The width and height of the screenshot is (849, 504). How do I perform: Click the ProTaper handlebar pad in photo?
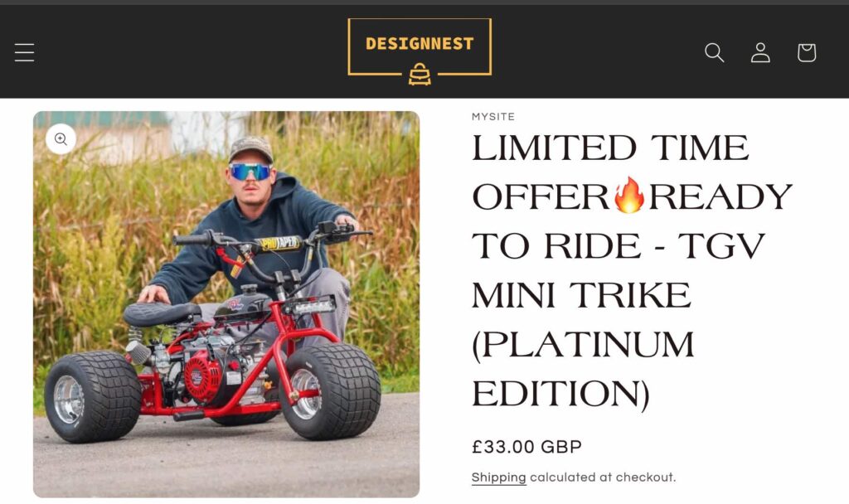click(x=278, y=245)
